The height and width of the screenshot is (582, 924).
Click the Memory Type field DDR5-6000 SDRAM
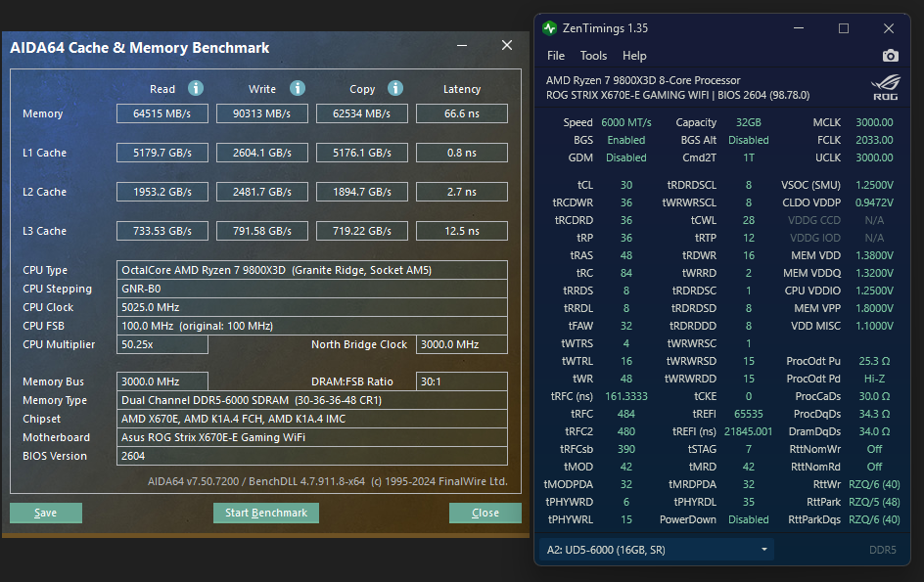pyautogui.click(x=311, y=400)
